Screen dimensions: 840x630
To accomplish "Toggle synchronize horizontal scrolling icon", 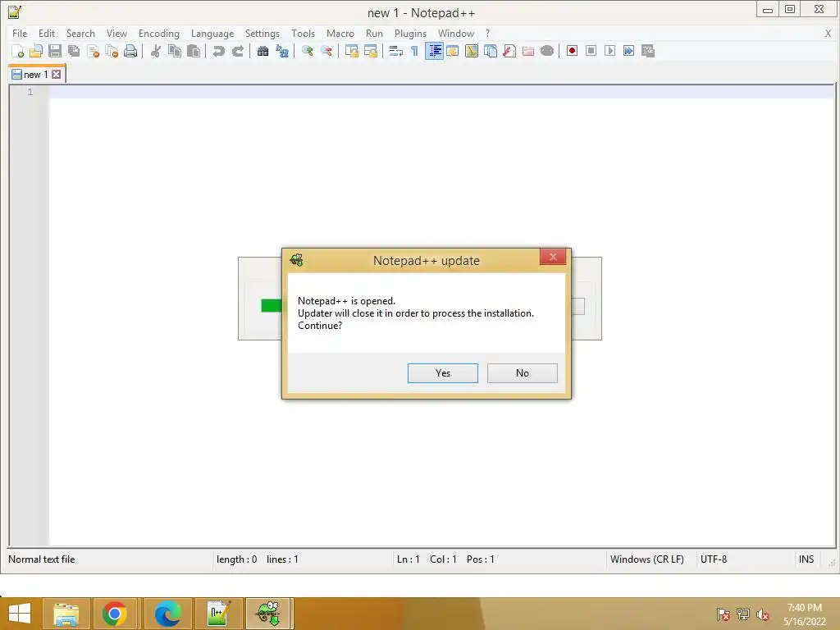I will tap(370, 51).
